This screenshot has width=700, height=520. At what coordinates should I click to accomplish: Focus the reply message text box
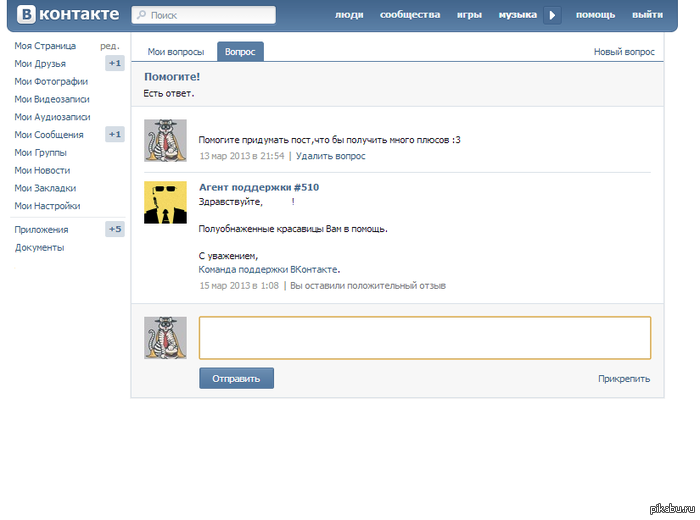point(424,338)
